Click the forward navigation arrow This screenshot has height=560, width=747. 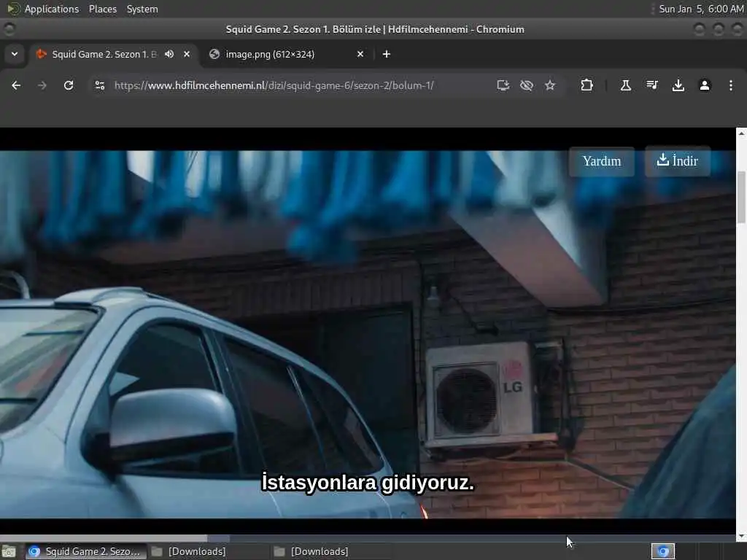coord(42,85)
